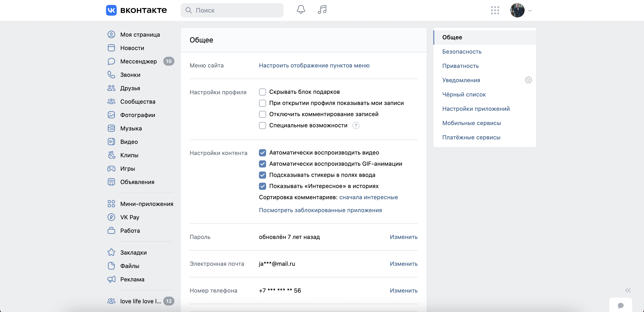
Task: Open the notifications bell icon
Action: pyautogui.click(x=301, y=10)
